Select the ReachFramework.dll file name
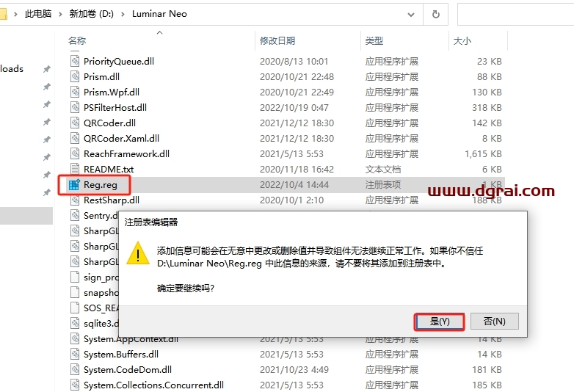Image resolution: width=574 pixels, height=392 pixels. coord(126,153)
